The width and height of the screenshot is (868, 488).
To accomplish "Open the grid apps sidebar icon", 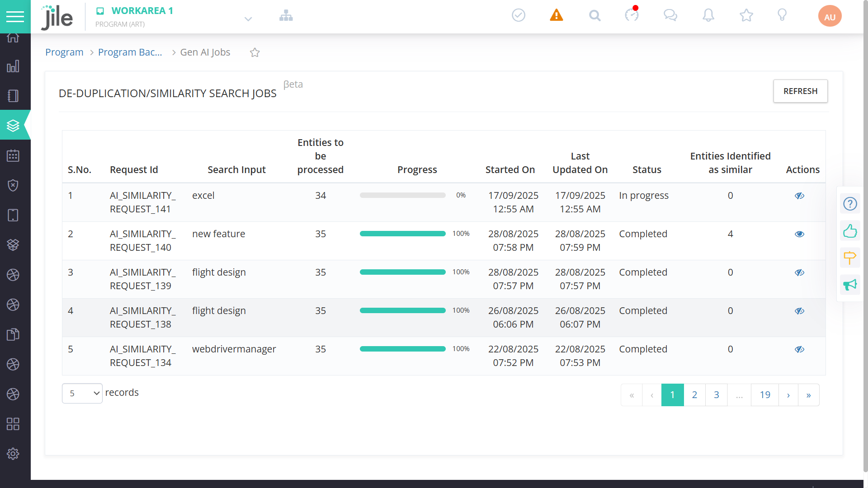I will [13, 424].
